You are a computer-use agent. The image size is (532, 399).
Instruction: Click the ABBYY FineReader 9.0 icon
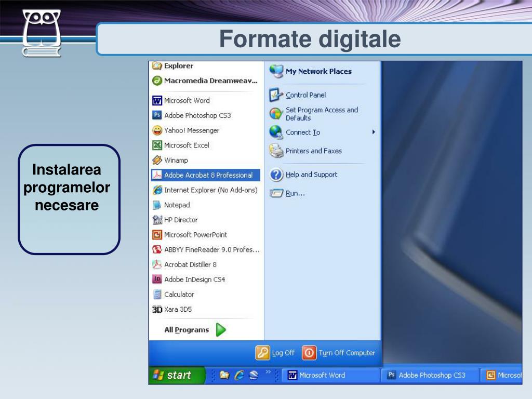point(157,250)
